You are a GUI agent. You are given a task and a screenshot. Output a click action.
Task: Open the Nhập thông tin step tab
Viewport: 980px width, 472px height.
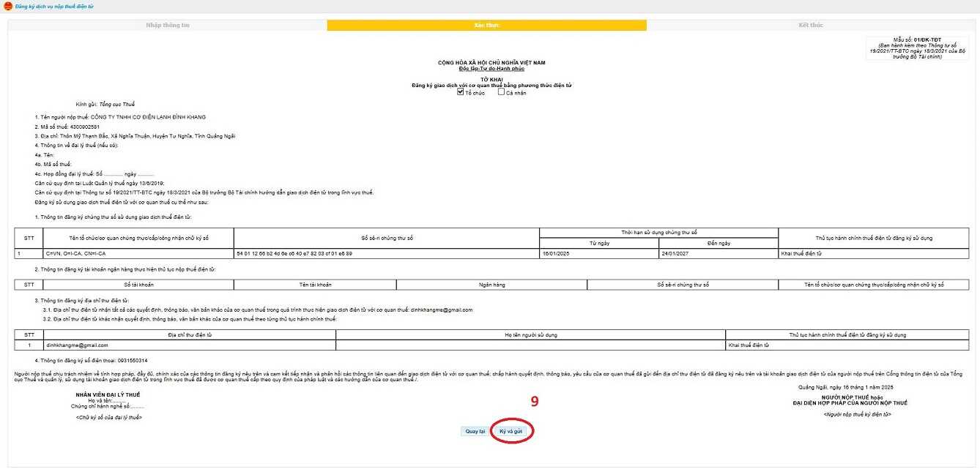[168, 25]
